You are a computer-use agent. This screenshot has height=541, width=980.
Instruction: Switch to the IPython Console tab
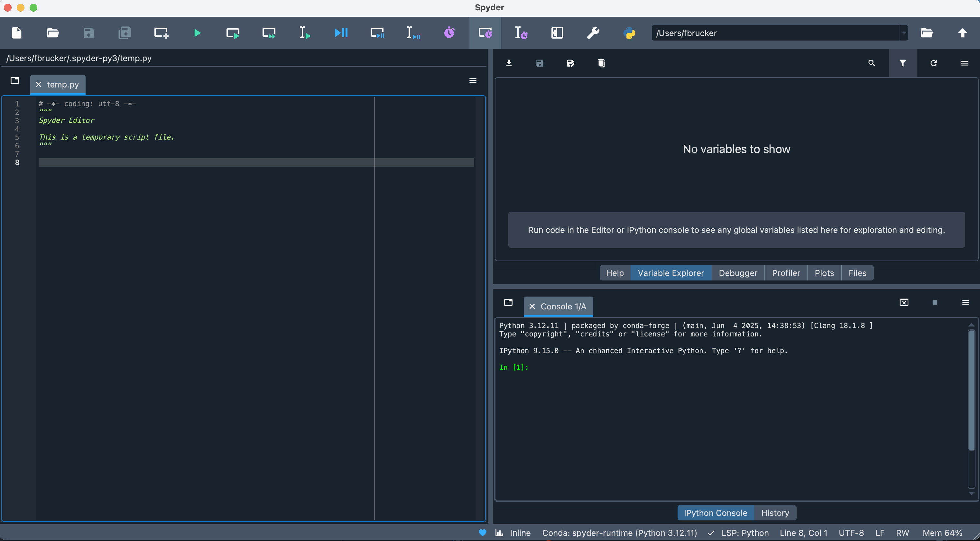716,513
